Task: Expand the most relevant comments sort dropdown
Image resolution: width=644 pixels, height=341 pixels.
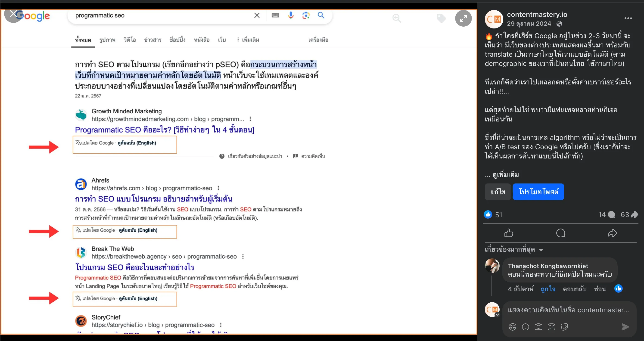Action: (x=514, y=249)
